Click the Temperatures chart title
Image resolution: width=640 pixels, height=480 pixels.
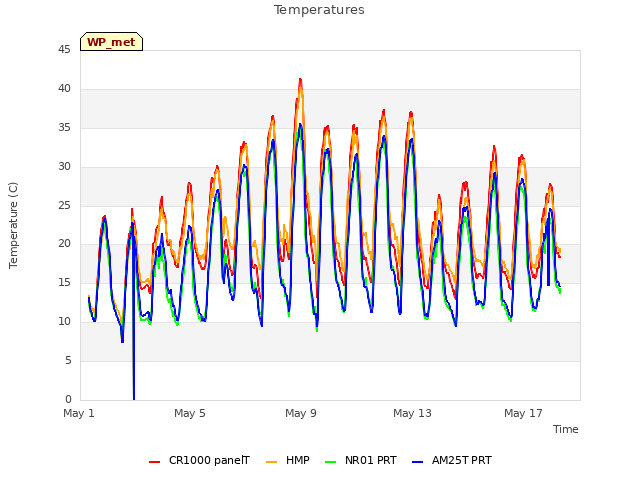point(319,10)
